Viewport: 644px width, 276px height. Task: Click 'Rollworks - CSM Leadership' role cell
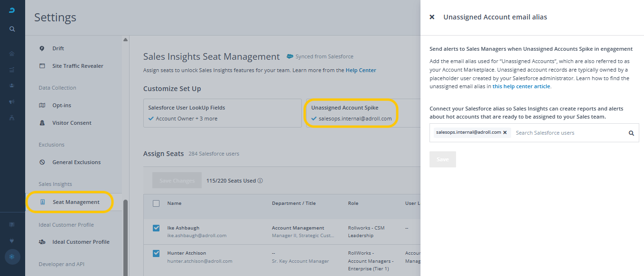coord(366,232)
